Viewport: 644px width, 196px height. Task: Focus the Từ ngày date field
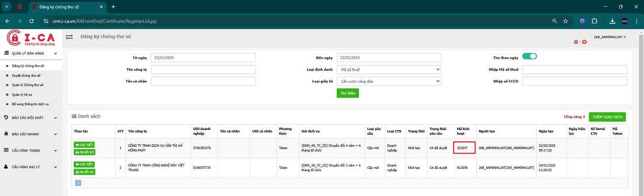point(203,57)
